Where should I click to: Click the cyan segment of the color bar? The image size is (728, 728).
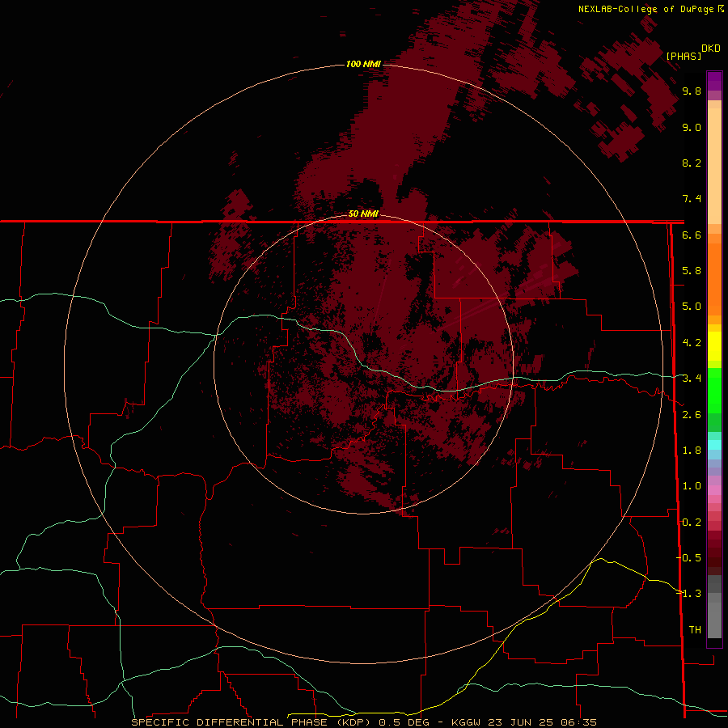714,445
